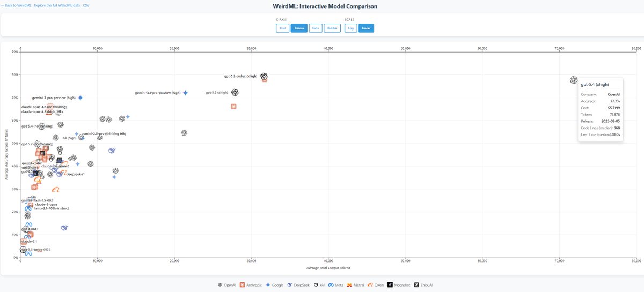The height and width of the screenshot is (292, 644).
Task: Select the gpt-5.2 (xhigh) data point
Action: click(x=235, y=93)
